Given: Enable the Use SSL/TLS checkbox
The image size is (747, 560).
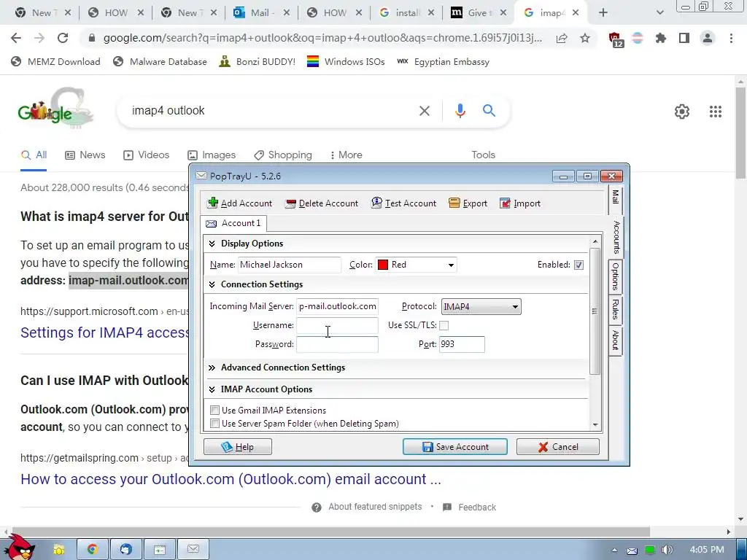Looking at the screenshot, I should 444,326.
